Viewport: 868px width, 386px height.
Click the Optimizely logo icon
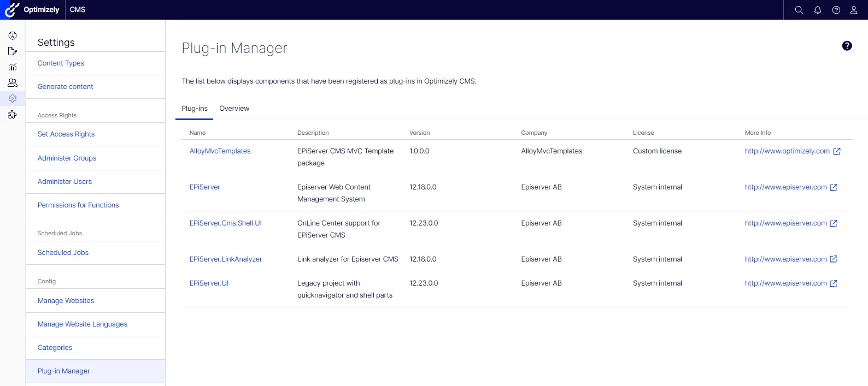[12, 9]
